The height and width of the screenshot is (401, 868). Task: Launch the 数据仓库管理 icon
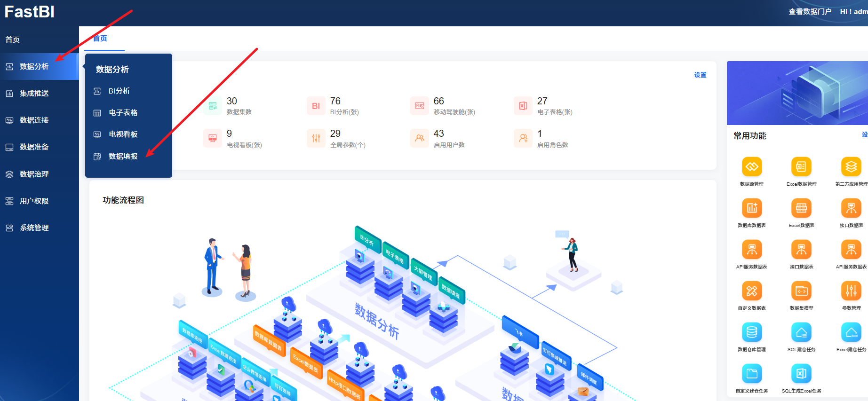(x=752, y=332)
